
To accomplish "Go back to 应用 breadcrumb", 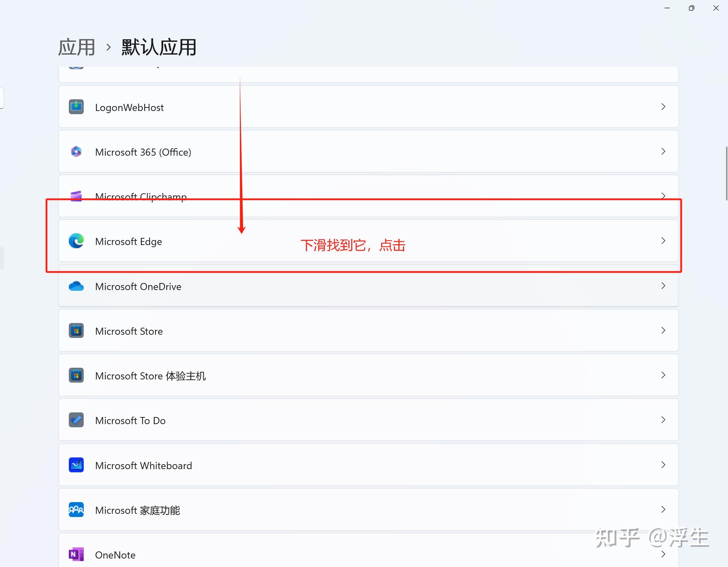I will [x=77, y=47].
